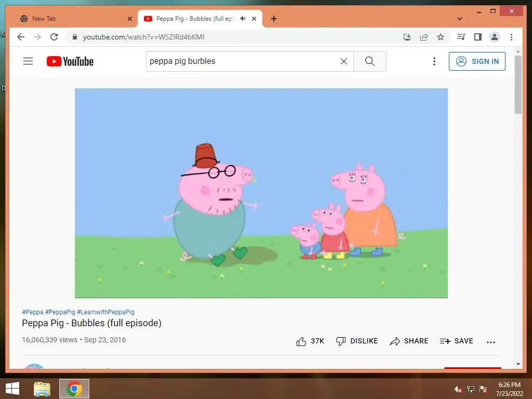This screenshot has height=399, width=532.
Task: Share this page from the address bar
Action: [424, 37]
